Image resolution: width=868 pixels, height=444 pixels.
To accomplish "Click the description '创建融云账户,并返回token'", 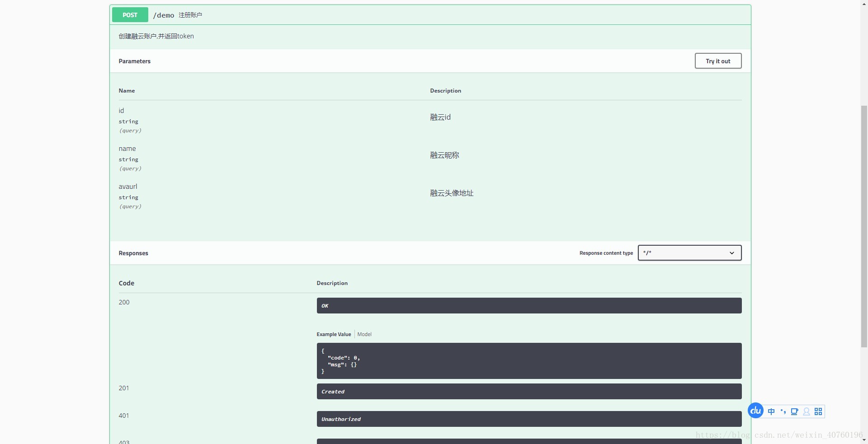I will point(156,36).
